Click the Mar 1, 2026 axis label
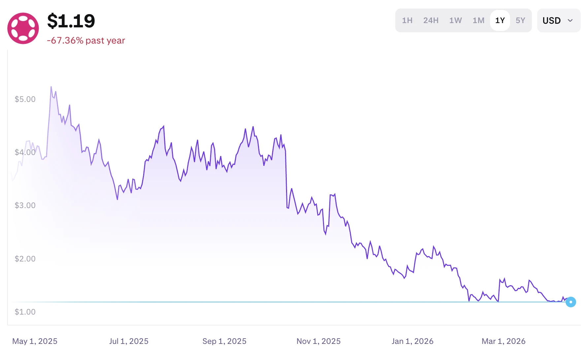The width and height of the screenshot is (588, 364). coord(504,341)
